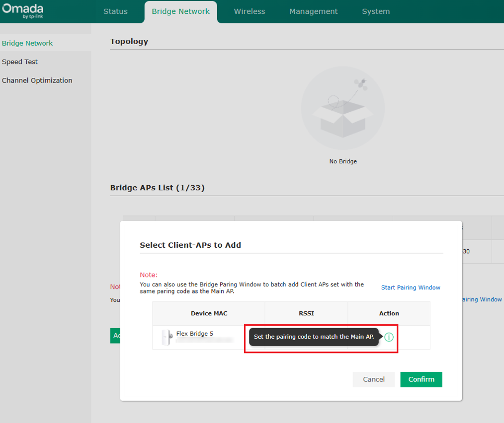
Task: Confirm the selected Client-APs
Action: point(421,379)
